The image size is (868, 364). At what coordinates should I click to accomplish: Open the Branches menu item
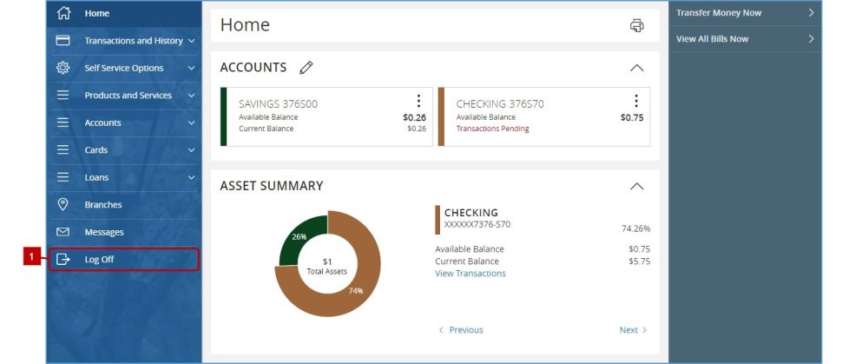point(124,204)
